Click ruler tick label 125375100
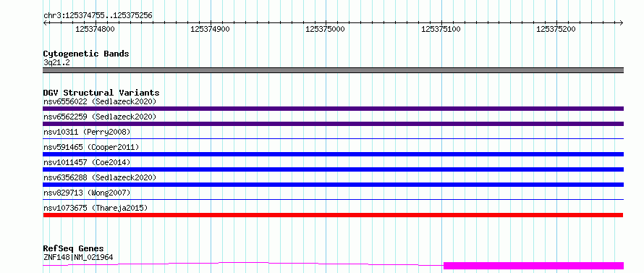This screenshot has width=644, height=273. click(441, 29)
